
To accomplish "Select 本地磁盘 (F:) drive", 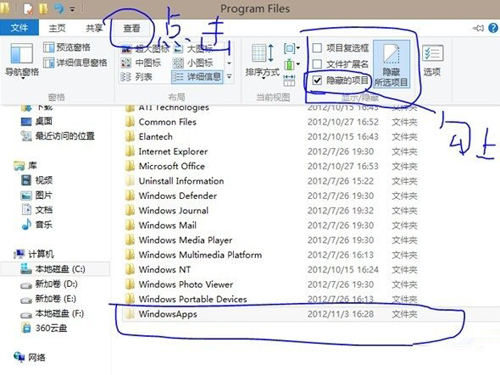I will [52, 313].
